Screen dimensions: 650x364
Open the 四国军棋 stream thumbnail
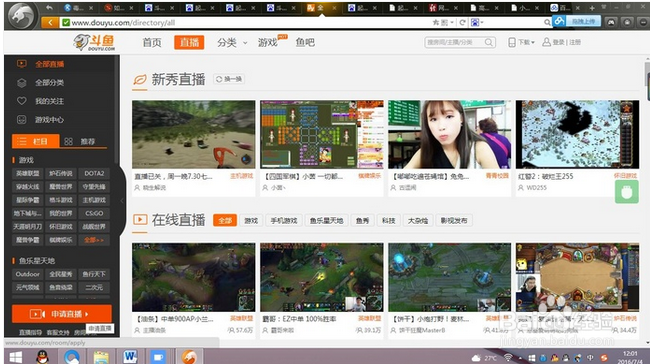[x=322, y=134]
